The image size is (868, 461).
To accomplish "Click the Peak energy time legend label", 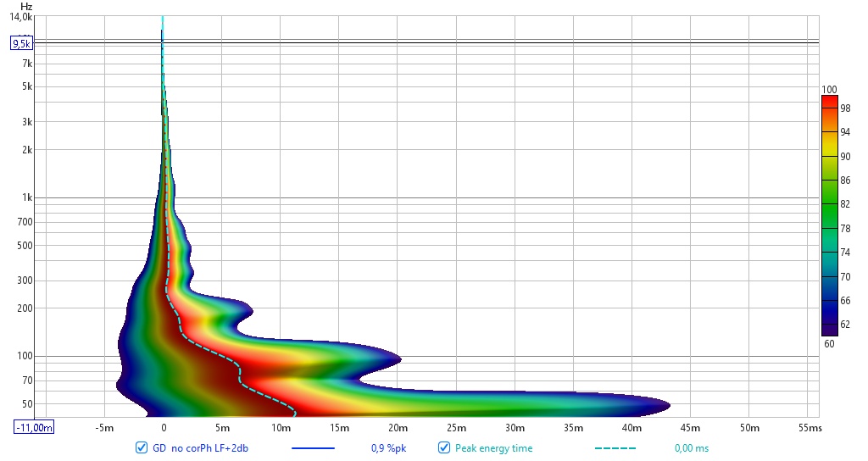I will 494,448.
